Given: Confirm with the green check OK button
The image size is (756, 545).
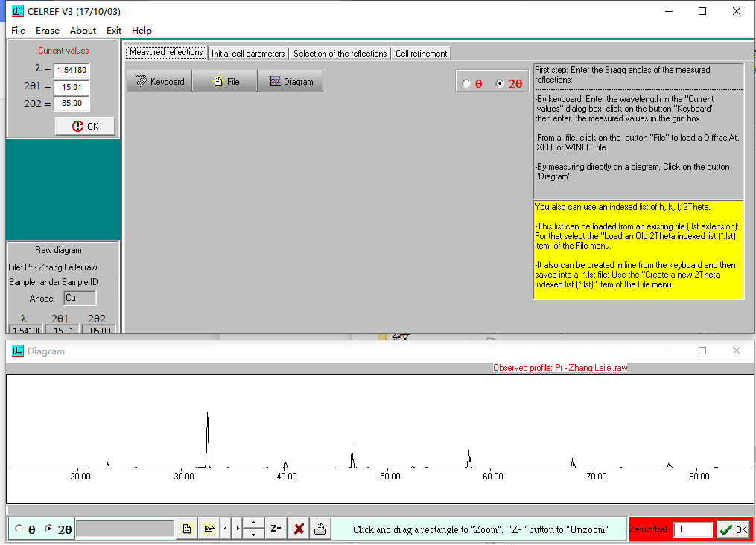Looking at the screenshot, I should pyautogui.click(x=733, y=529).
